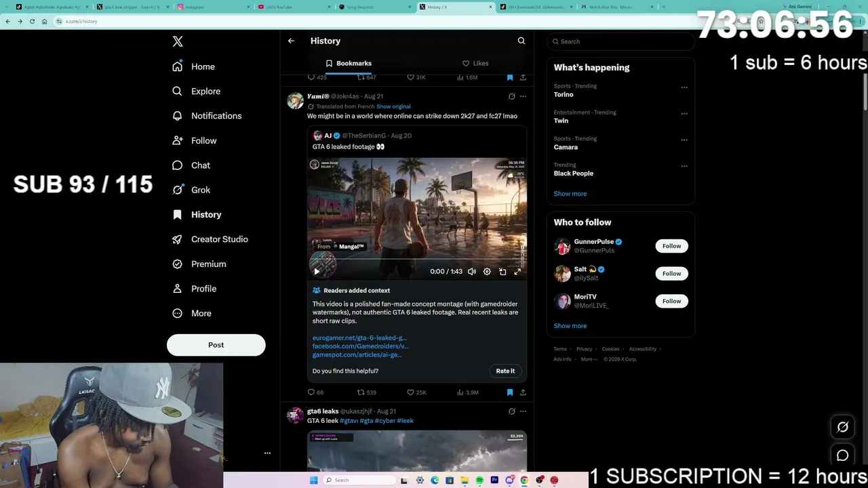Like the post showing 31K likes

click(416, 77)
